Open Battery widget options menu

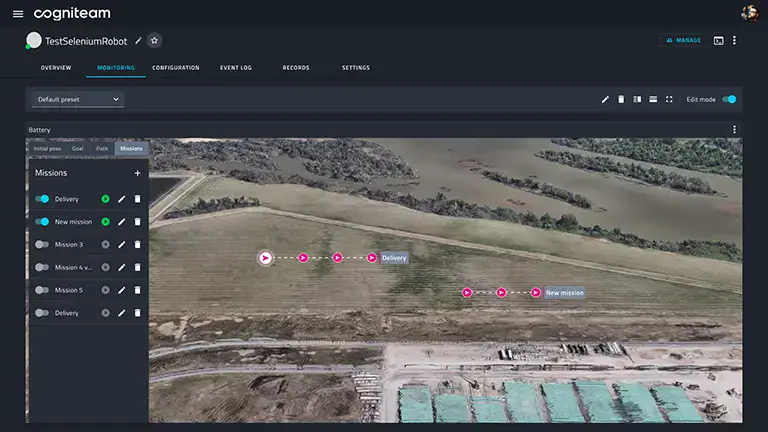click(734, 129)
